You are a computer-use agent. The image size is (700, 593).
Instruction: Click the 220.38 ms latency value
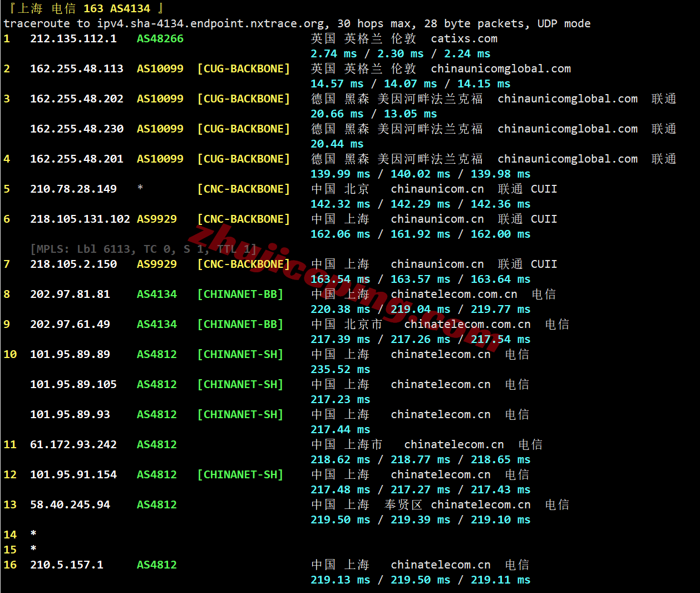point(341,309)
